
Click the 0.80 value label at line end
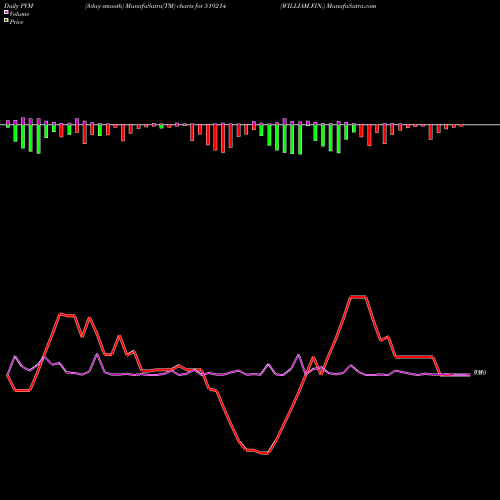pyautogui.click(x=480, y=373)
